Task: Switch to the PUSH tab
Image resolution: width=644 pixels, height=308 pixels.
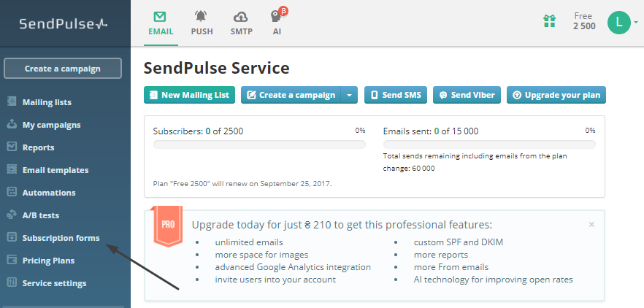Action: (x=202, y=23)
